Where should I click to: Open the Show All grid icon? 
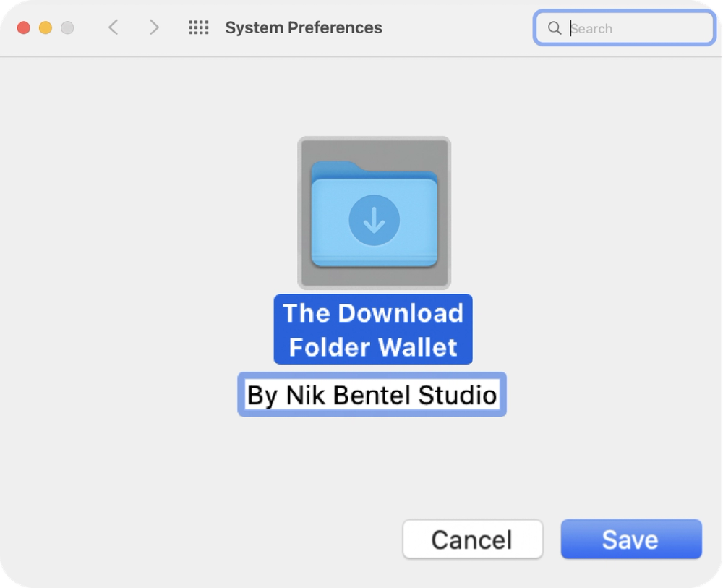pos(199,27)
